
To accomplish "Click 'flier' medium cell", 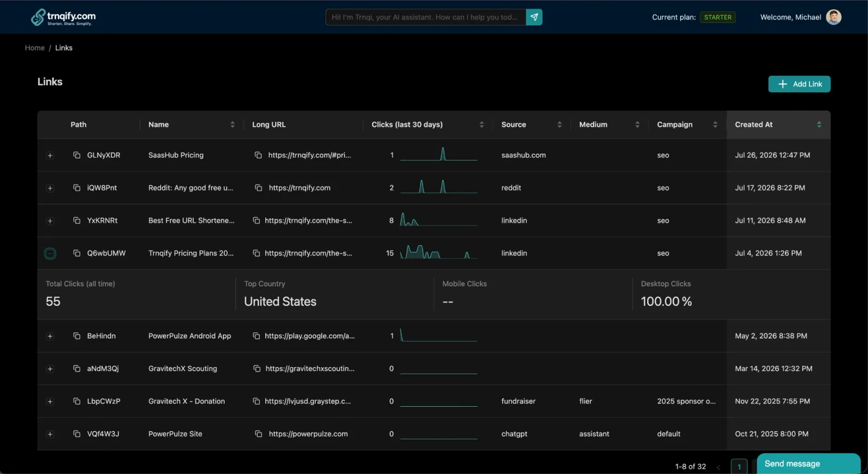I will [586, 401].
